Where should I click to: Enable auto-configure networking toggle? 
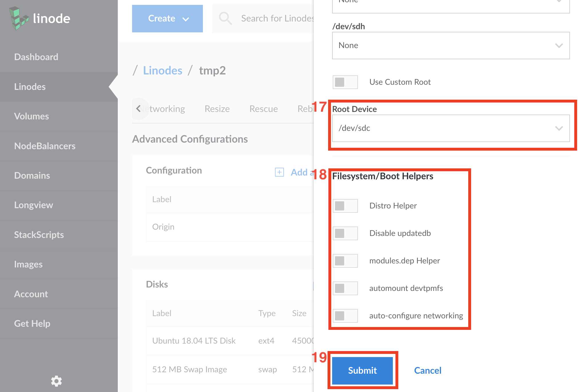(x=345, y=316)
